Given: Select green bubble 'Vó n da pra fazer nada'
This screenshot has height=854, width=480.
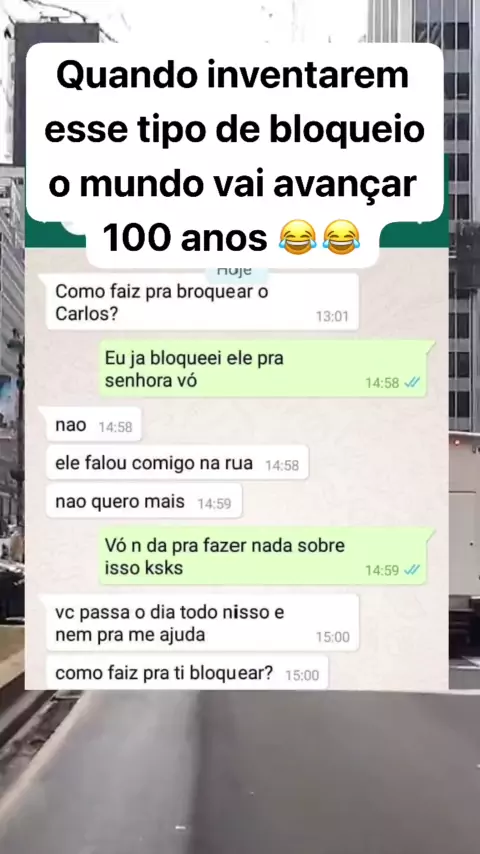Looking at the screenshot, I should tap(263, 557).
